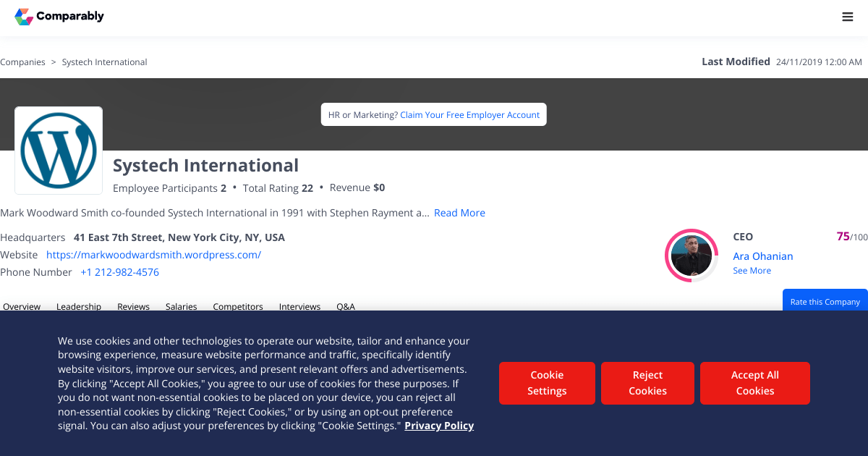Click the Comparably logo
Viewport: 868px width, 456px height.
pyautogui.click(x=59, y=16)
